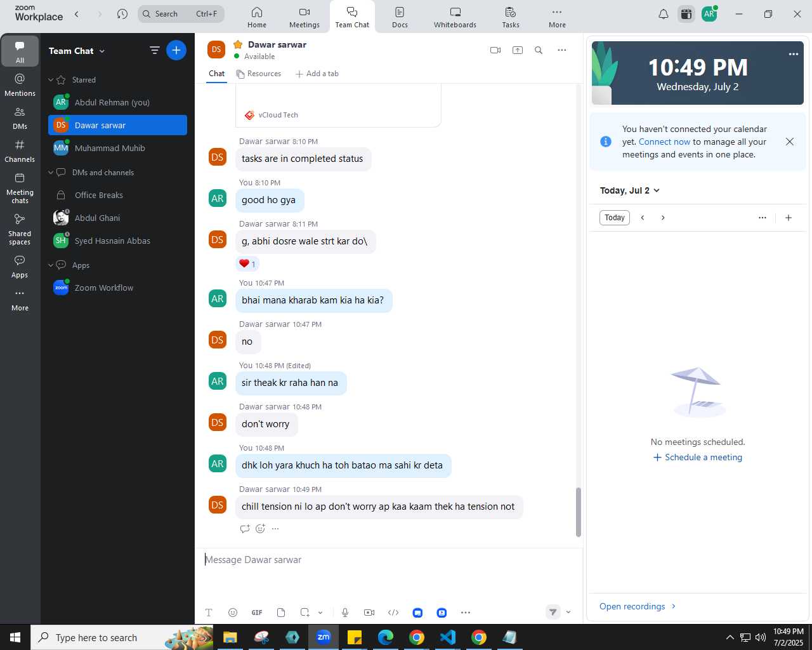Open composer more options ellipsis

coord(466,613)
